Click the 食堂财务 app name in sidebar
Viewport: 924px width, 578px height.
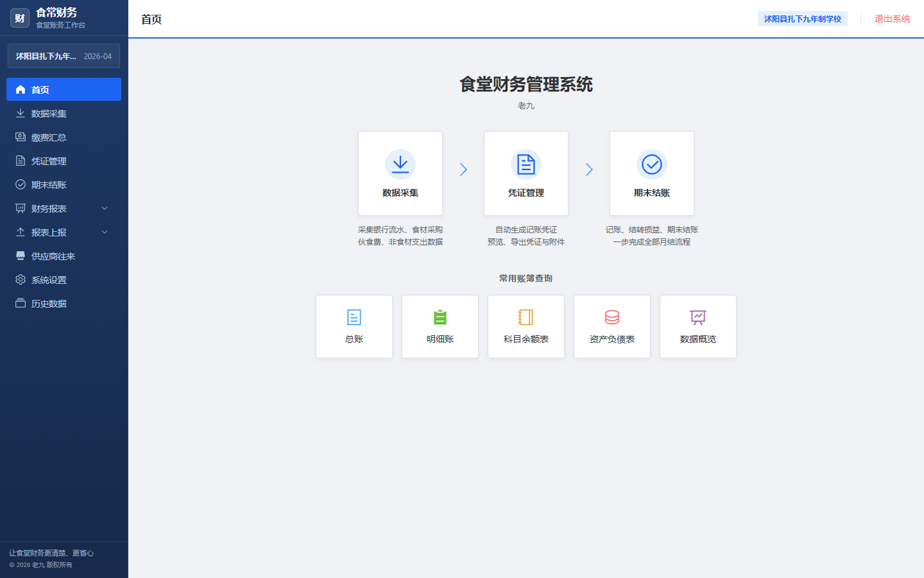(56, 12)
